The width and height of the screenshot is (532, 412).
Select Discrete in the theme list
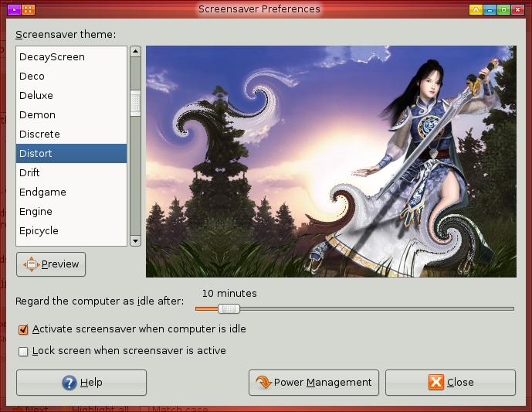pos(71,134)
